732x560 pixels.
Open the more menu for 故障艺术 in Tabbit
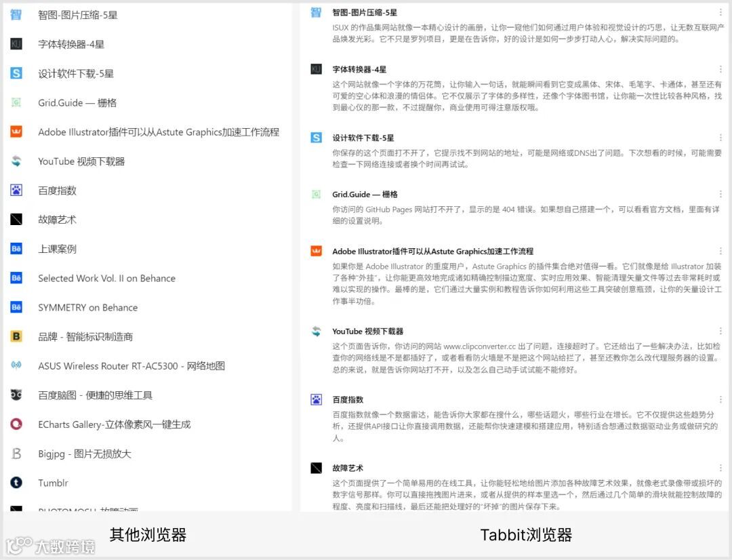pos(720,468)
